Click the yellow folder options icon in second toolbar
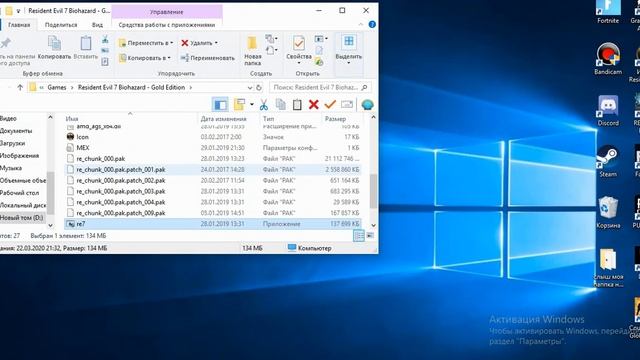640x360 pixels. coord(239,105)
